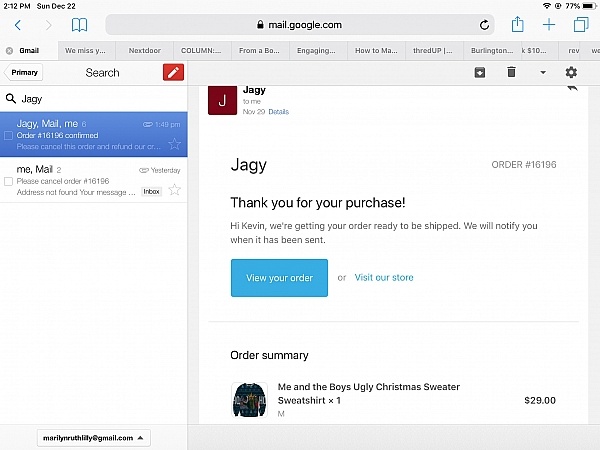Open Gmail settings gear
This screenshot has height=450, width=600.
pos(571,72)
